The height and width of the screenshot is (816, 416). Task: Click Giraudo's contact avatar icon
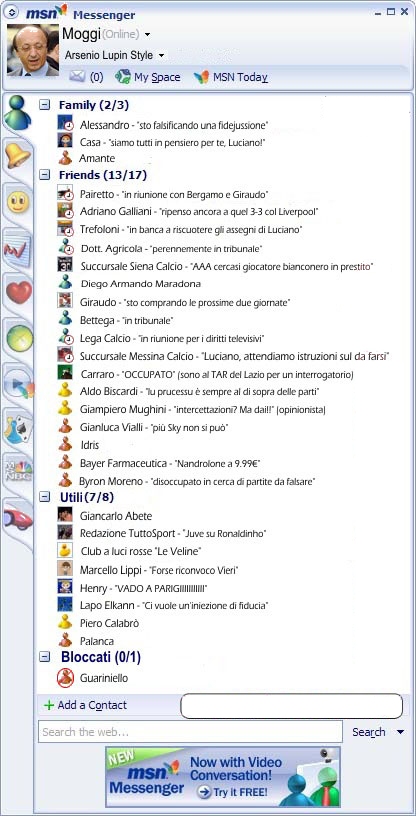click(65, 300)
